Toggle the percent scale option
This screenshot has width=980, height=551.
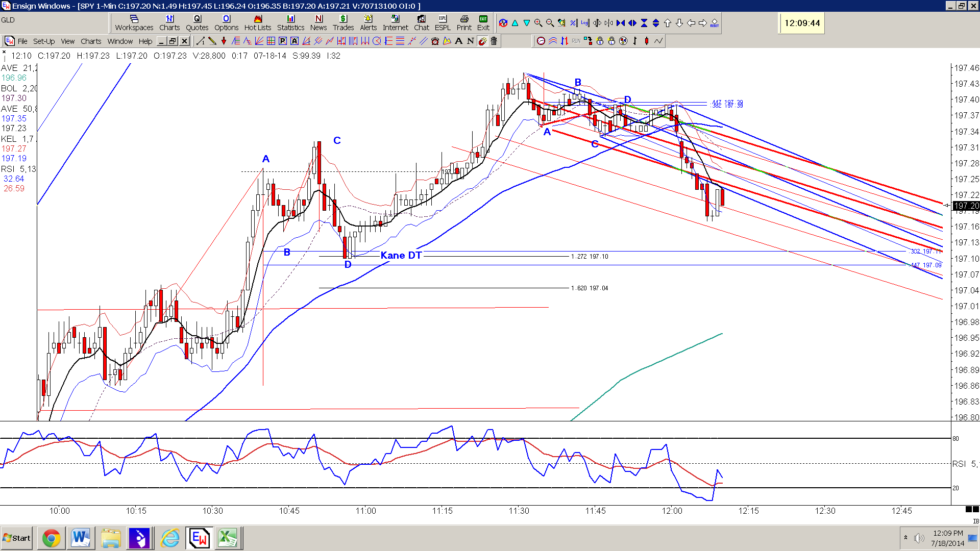click(573, 23)
